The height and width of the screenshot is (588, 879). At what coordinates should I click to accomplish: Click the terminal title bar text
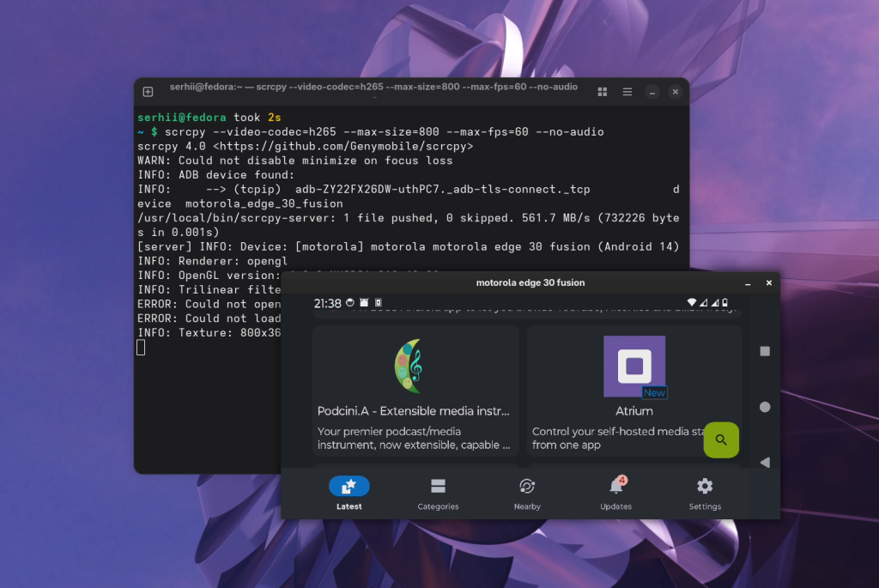(373, 87)
